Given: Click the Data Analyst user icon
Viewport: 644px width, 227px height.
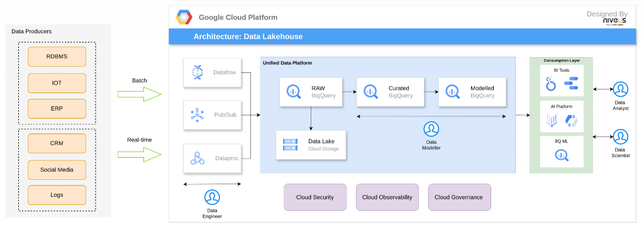Looking at the screenshot, I should coord(620,89).
